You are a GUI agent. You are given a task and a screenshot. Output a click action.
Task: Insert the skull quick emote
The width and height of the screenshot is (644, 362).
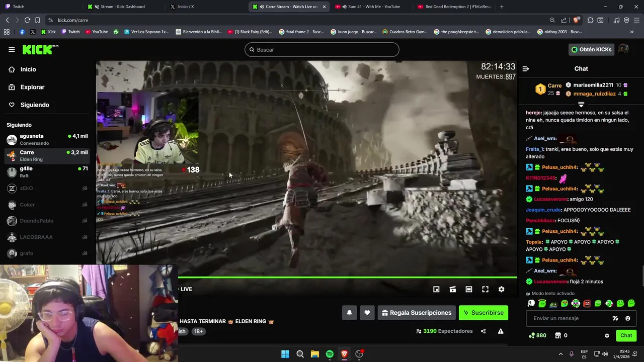[x=531, y=303]
